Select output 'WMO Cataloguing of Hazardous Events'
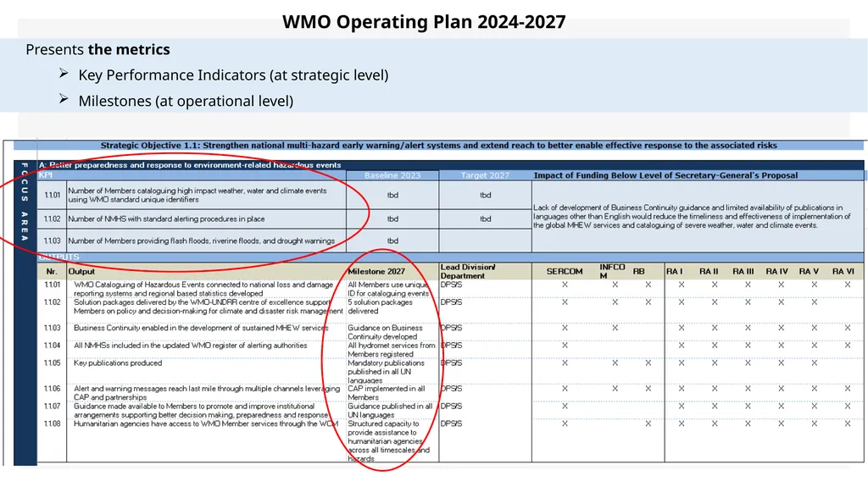Screen dimensions: 868x487 click(x=203, y=289)
